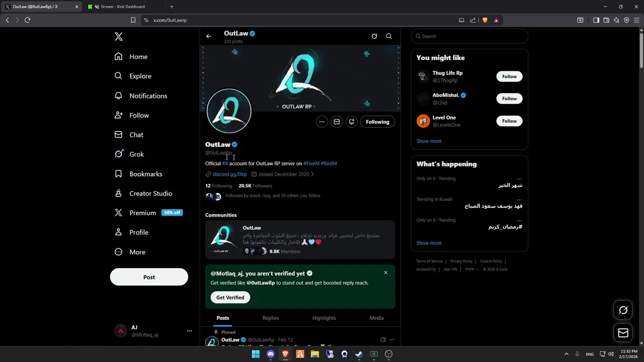Open the Privacy Policy footer link
This screenshot has height=362, width=644.
(461, 261)
